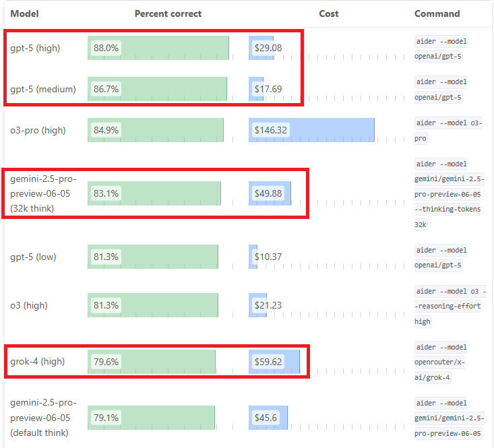This screenshot has height=448, width=494.
Task: Click the 88.0% green percent bar
Action: (158, 48)
